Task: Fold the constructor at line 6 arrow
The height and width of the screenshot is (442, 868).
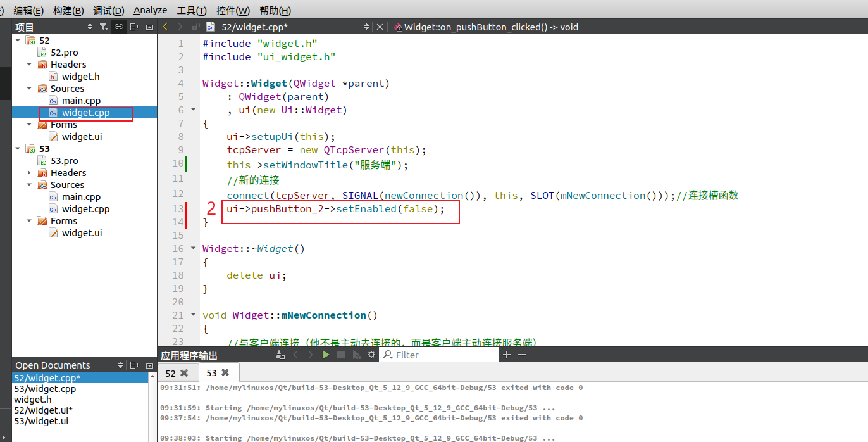Action: click(x=193, y=110)
